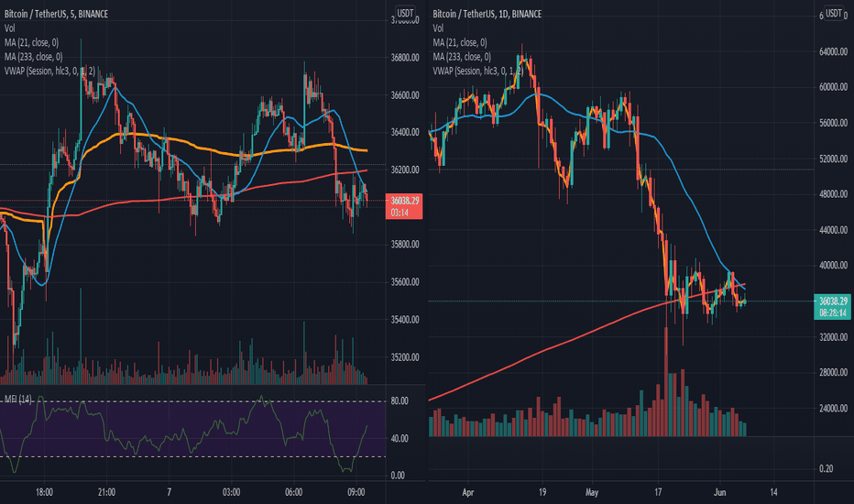Click the 32000.00 price label on daily chart

833,337
